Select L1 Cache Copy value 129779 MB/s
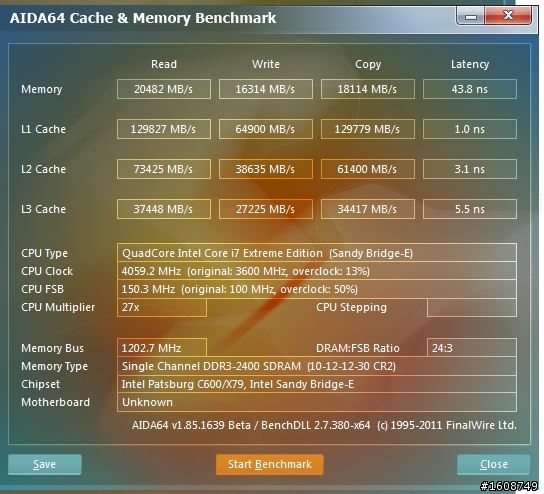The image size is (544, 494). click(x=368, y=129)
